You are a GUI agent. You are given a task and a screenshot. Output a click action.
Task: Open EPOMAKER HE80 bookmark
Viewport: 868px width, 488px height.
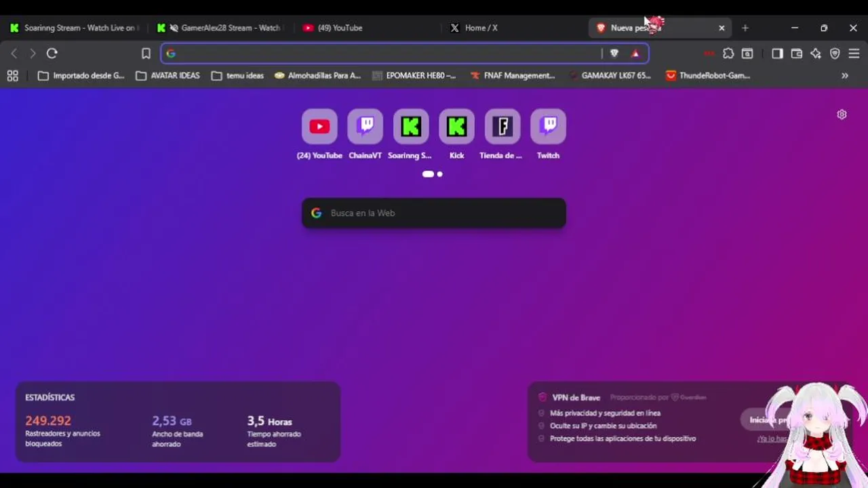coord(414,76)
